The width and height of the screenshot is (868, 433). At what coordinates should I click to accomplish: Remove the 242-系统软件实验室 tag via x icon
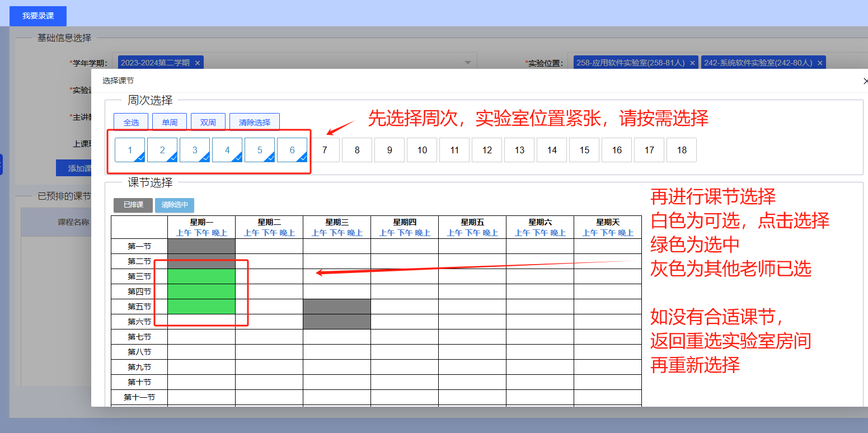point(820,63)
